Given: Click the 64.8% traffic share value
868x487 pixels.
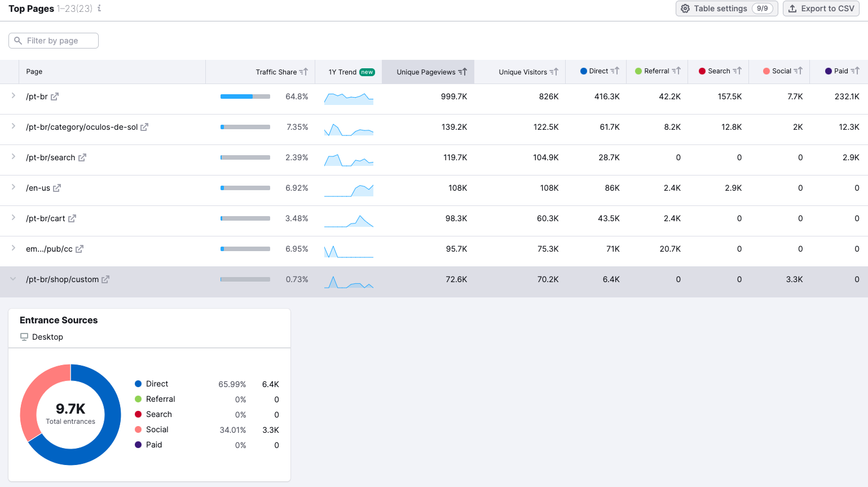Looking at the screenshot, I should [297, 96].
